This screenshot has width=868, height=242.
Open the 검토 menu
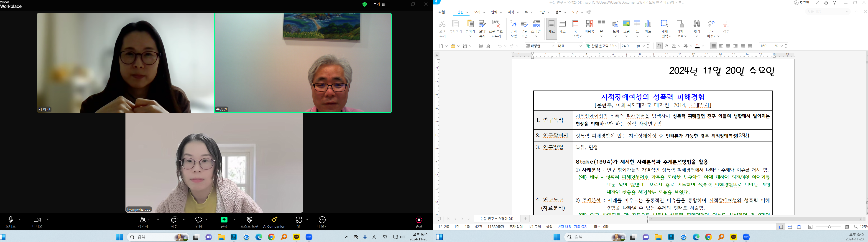point(558,12)
